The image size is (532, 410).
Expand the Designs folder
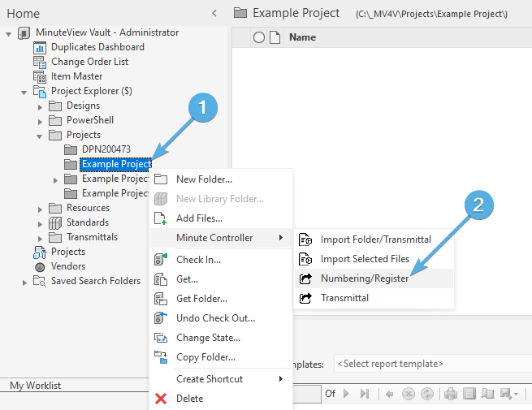click(40, 106)
